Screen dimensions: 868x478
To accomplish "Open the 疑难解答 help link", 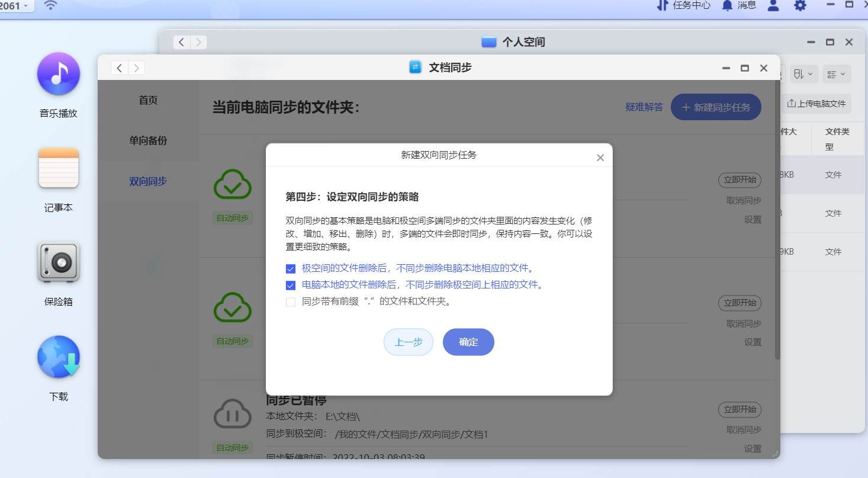I will [x=644, y=107].
